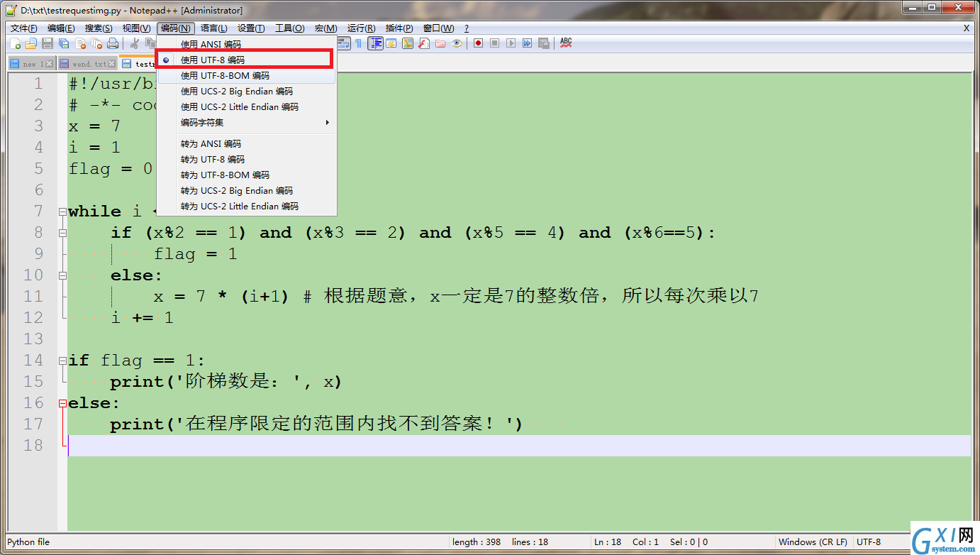Choose 转为 ANSI 编码
The image size is (980, 555).
246,143
